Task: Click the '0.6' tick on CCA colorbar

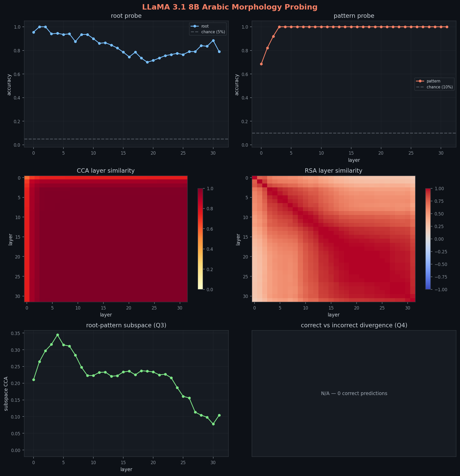Action: 210,229
